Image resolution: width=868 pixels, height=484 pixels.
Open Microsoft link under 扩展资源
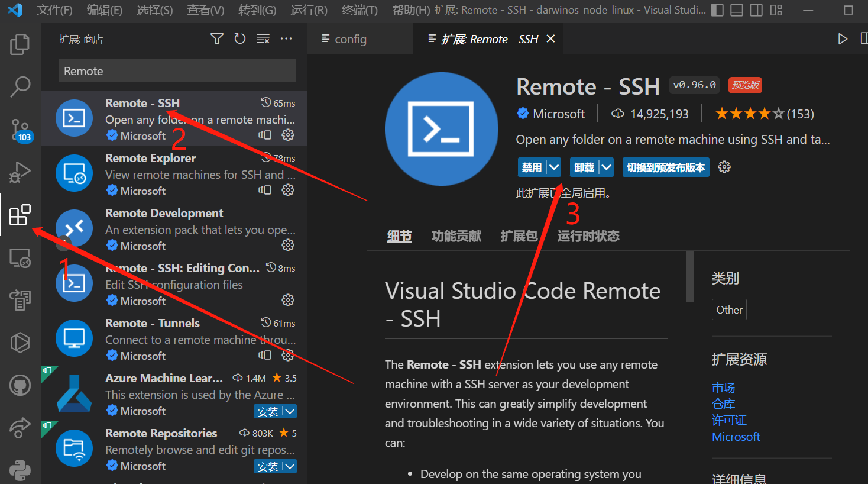pyautogui.click(x=736, y=437)
